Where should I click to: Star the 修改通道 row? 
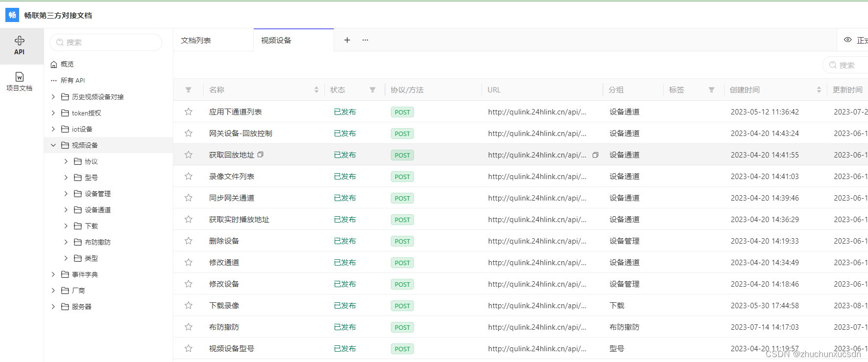tap(188, 262)
